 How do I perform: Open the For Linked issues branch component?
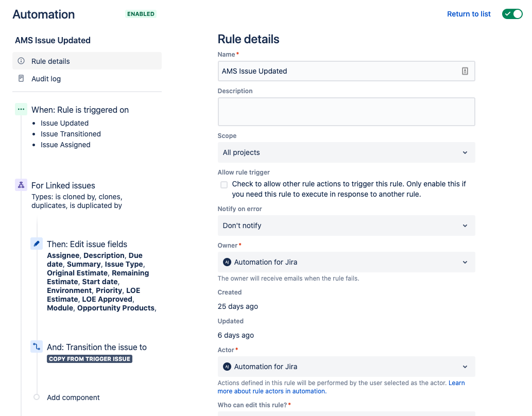tap(63, 186)
